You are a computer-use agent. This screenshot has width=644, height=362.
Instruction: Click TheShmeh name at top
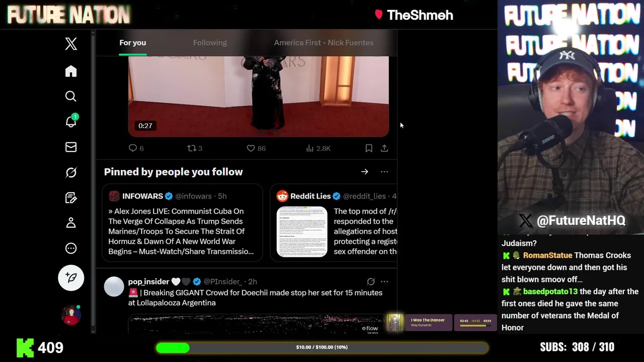[x=420, y=15]
